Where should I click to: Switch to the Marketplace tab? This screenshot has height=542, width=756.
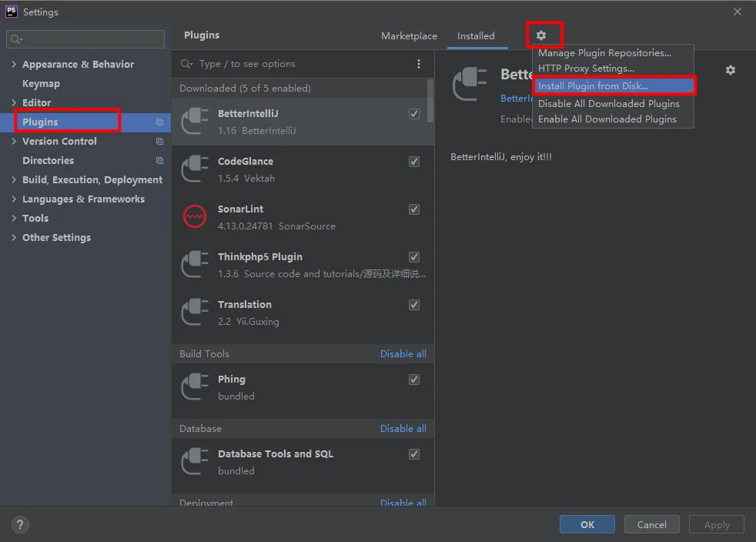(x=409, y=36)
